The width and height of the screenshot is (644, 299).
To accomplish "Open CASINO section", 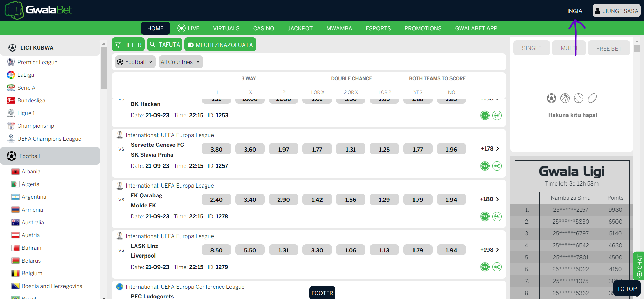I will (x=263, y=28).
